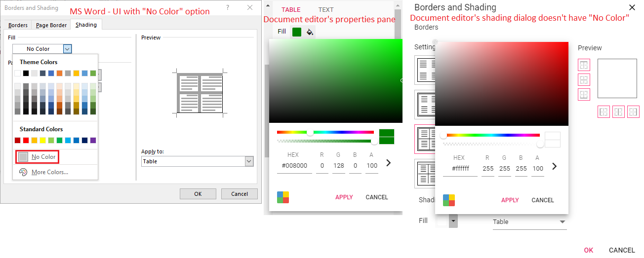This screenshot has width=644, height=258.
Task: Click the HEX field showing #ffffff
Action: point(459,168)
